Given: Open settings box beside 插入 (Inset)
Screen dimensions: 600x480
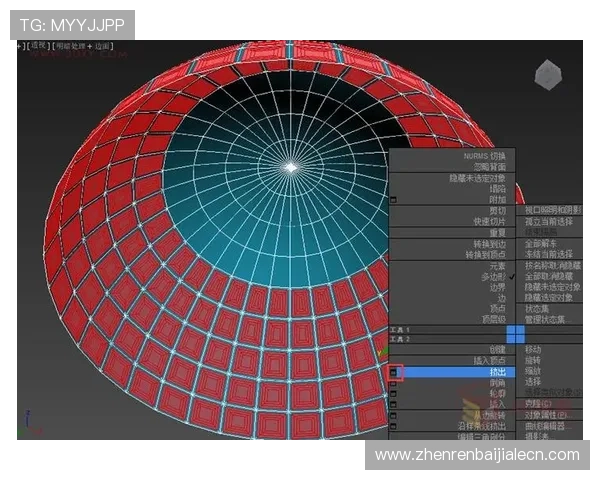Looking at the screenshot, I should coord(395,404).
